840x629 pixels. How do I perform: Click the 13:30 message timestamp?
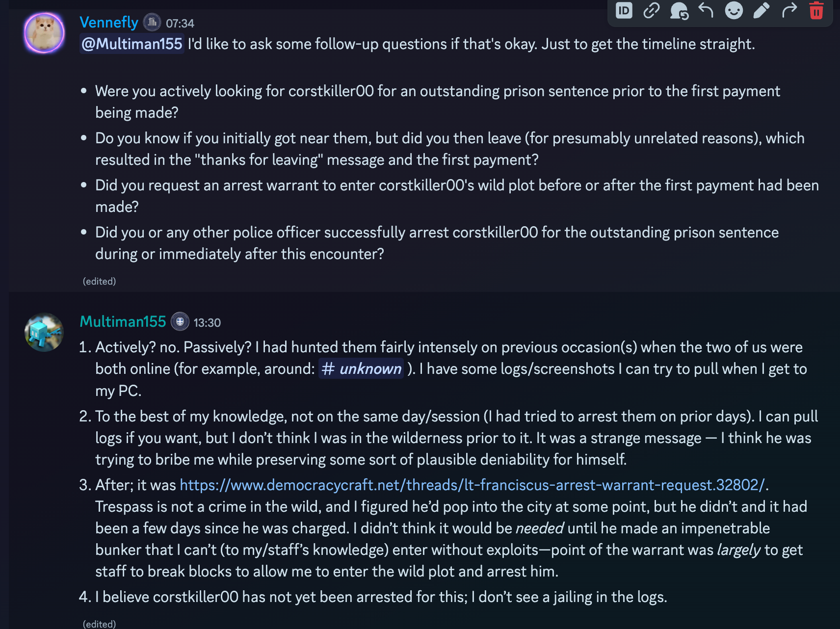(207, 323)
